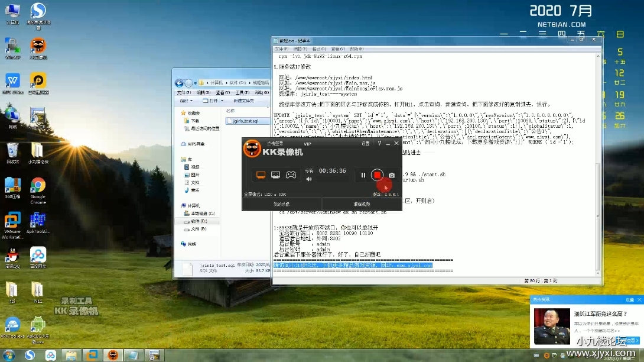Select full-screen recording mode icon
Screen dimensions: 644x362
pyautogui.click(x=260, y=174)
